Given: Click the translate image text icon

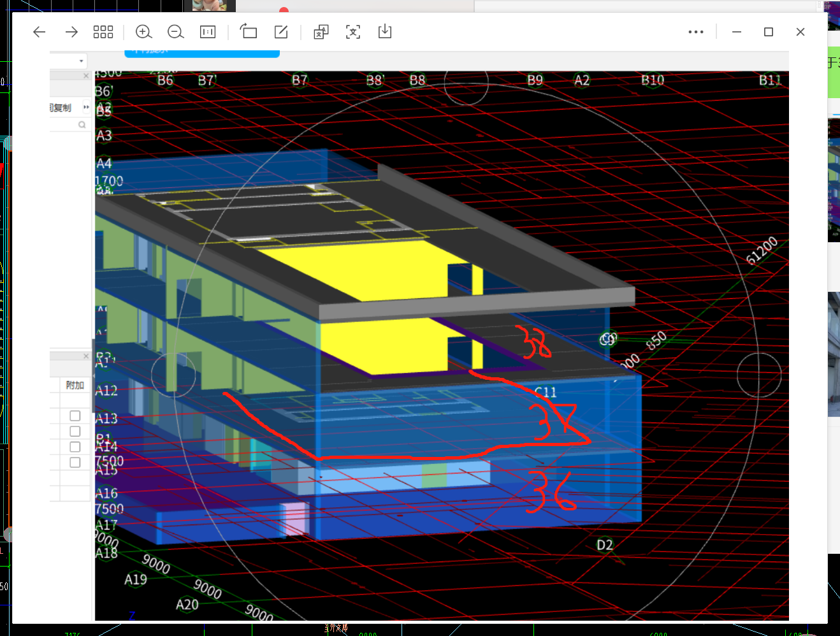Looking at the screenshot, I should click(x=321, y=32).
